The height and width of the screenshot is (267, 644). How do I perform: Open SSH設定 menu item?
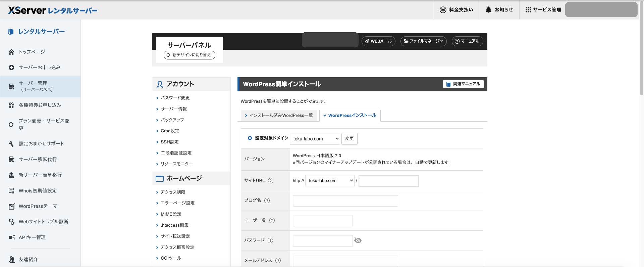pos(170,142)
